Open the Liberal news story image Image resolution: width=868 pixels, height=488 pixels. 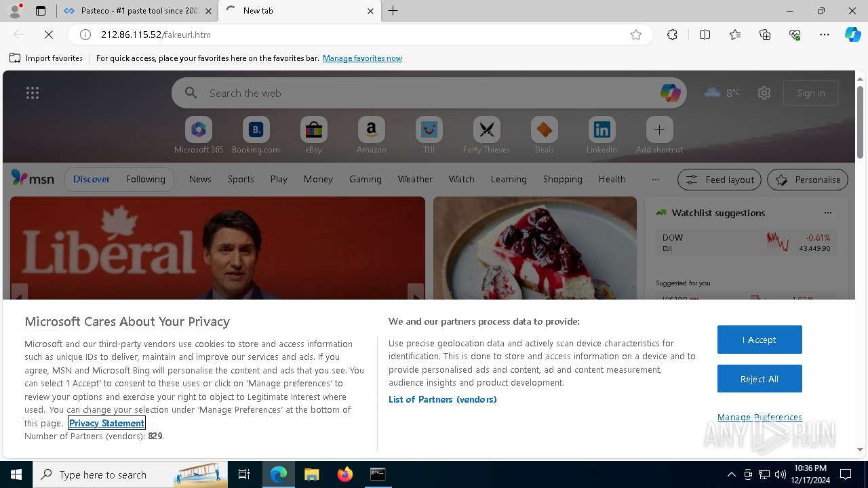218,248
